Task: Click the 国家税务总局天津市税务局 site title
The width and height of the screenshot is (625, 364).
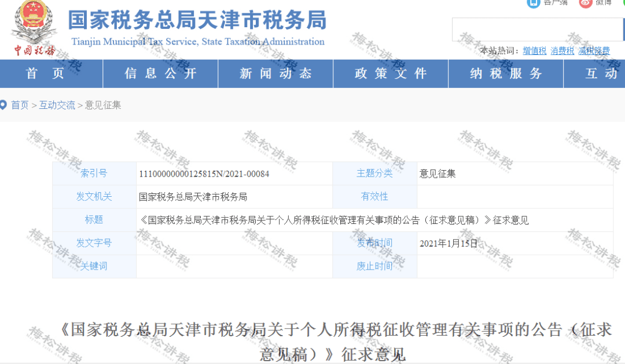Action: click(197, 21)
